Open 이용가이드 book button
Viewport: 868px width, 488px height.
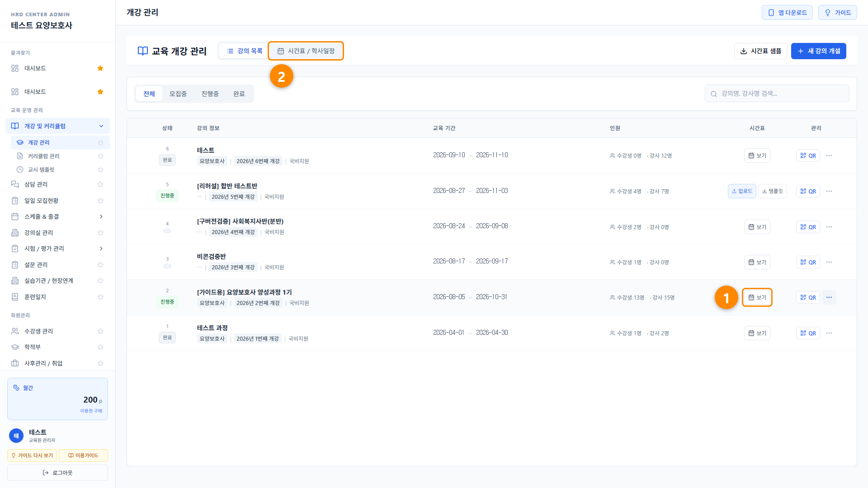(x=83, y=455)
